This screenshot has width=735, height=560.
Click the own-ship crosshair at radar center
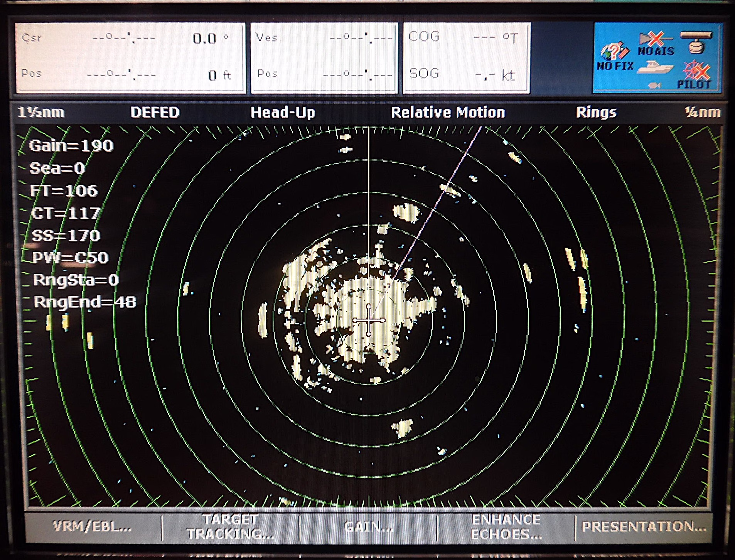[x=369, y=320]
